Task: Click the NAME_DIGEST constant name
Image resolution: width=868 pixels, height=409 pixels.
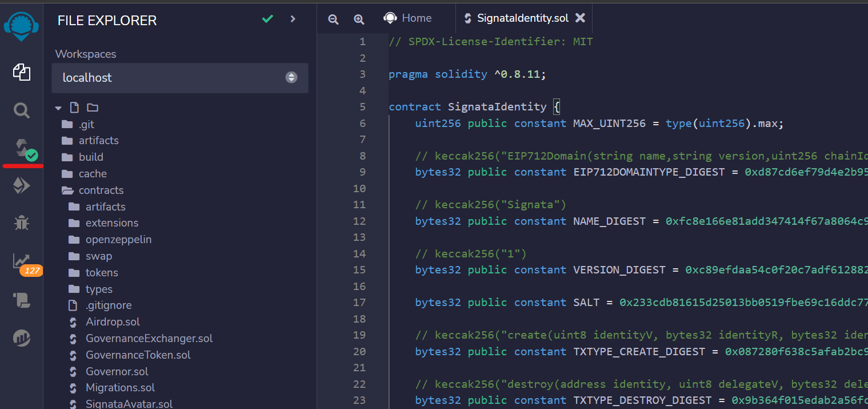Action: [x=610, y=221]
